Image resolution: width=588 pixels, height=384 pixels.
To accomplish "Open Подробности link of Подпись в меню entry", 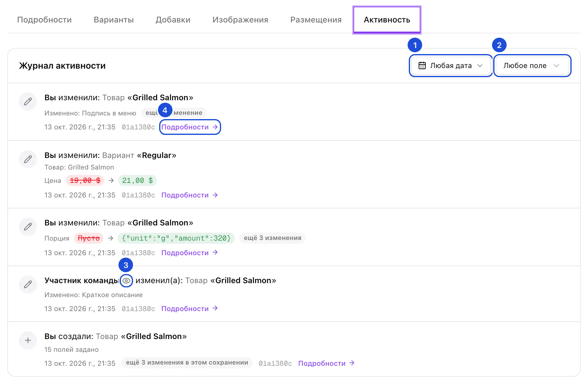I will 190,127.
